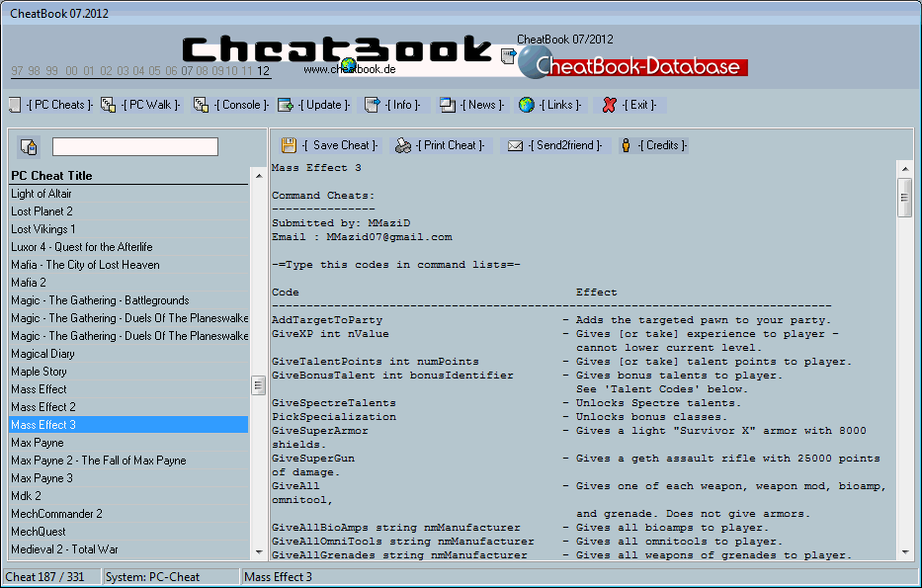This screenshot has height=588, width=922.
Task: Open the News menu label
Action: pyautogui.click(x=482, y=106)
